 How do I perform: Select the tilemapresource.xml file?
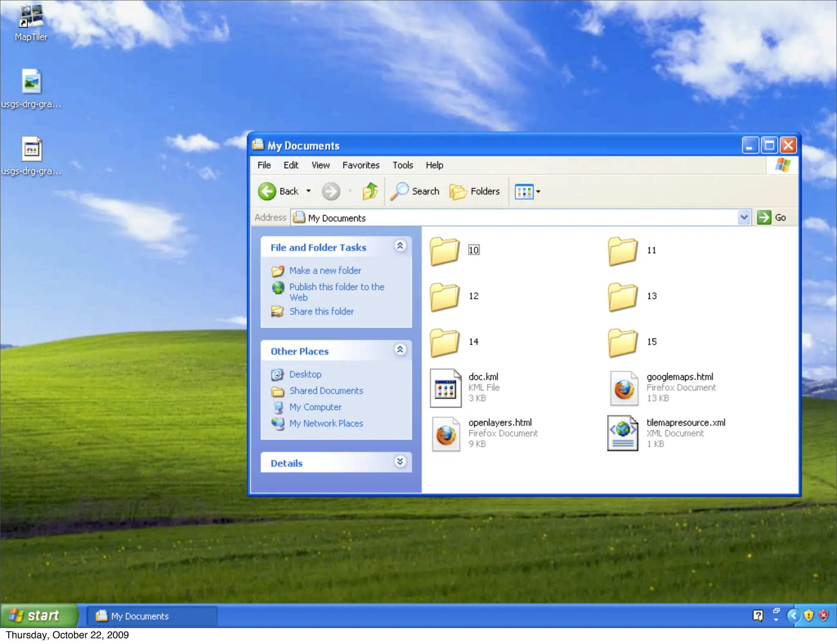pos(622,433)
